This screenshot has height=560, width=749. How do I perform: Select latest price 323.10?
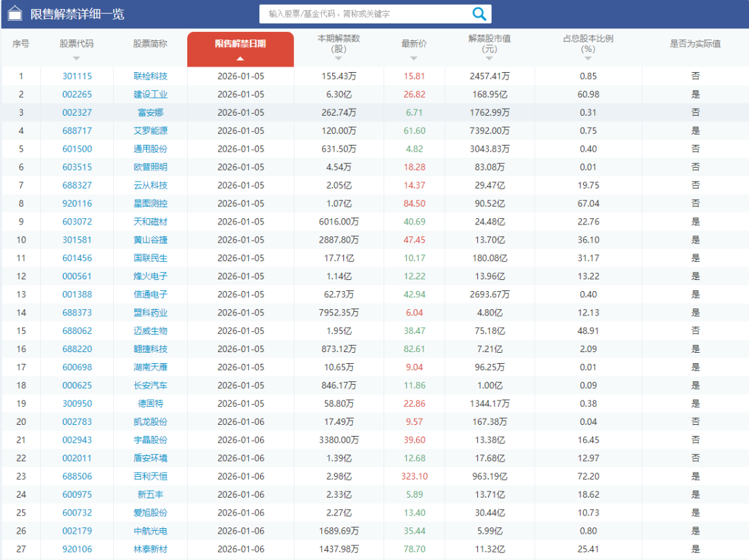414,476
